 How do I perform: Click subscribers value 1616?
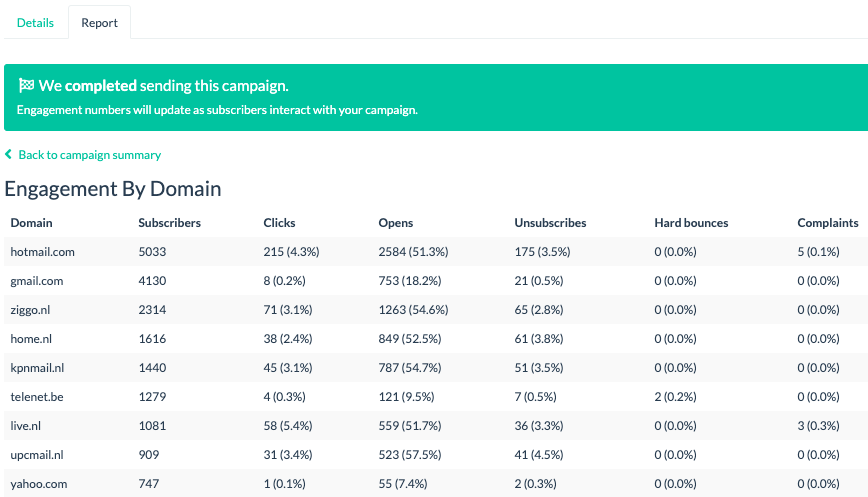pos(152,339)
